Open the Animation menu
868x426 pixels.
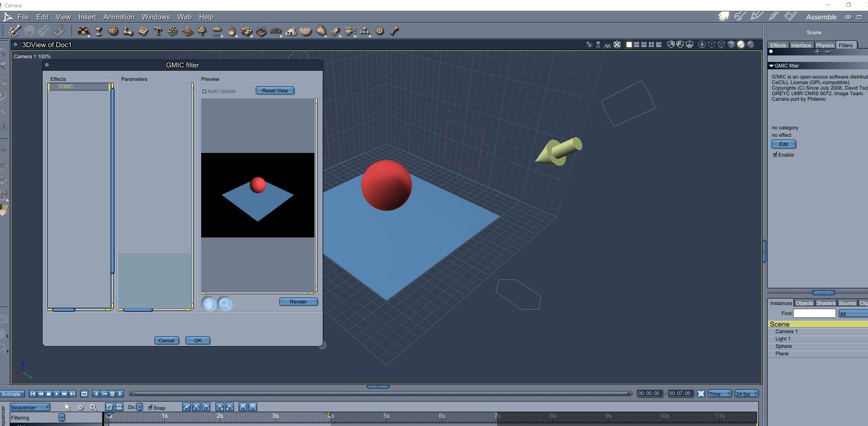point(119,17)
